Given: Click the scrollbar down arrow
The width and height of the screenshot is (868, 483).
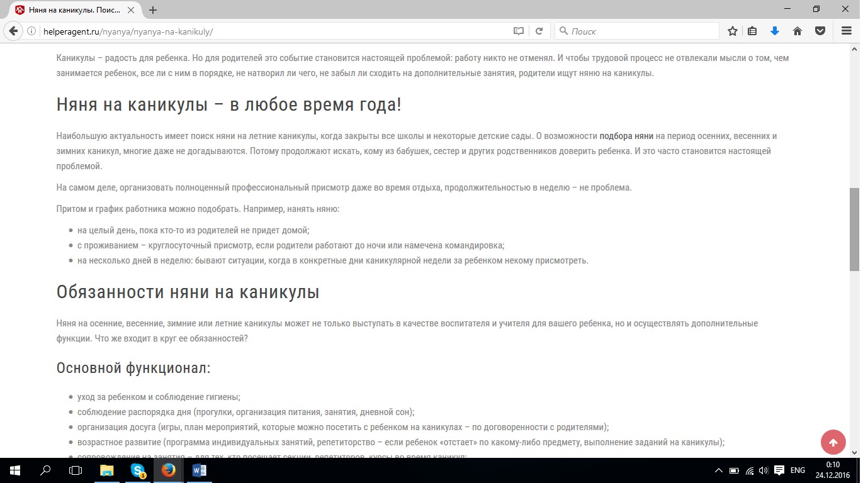Looking at the screenshot, I should (855, 452).
